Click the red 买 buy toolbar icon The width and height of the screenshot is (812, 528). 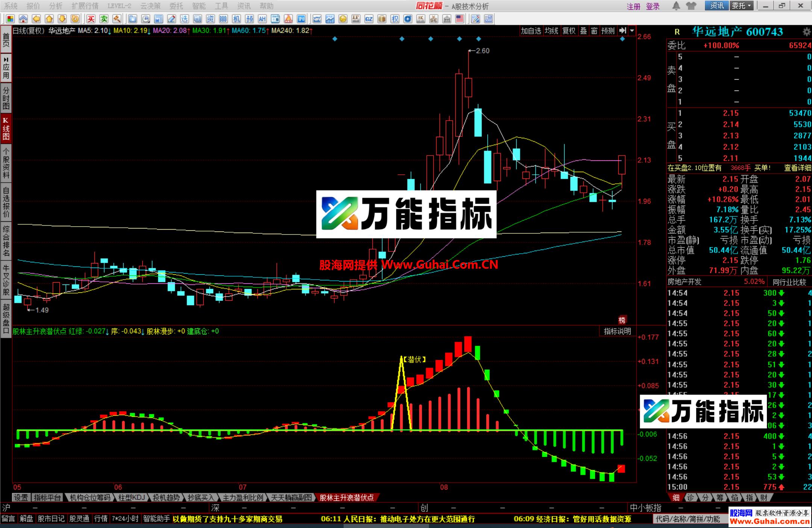pyautogui.click(x=91, y=19)
